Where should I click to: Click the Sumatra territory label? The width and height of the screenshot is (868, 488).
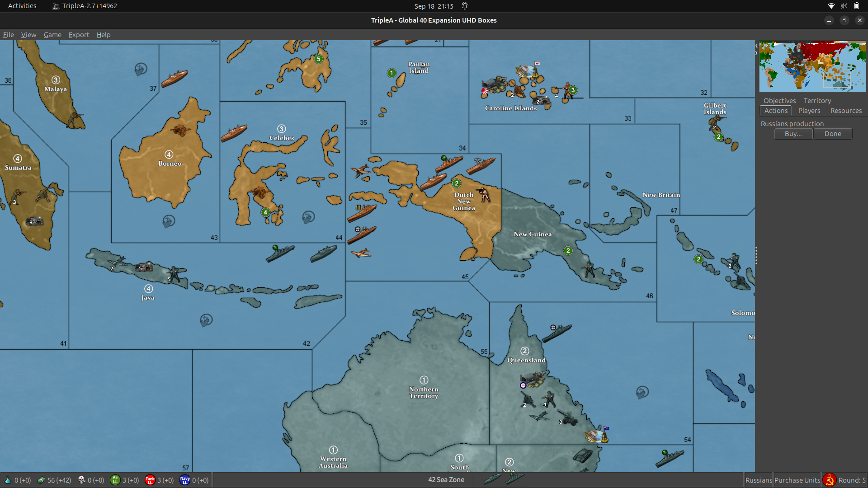18,168
